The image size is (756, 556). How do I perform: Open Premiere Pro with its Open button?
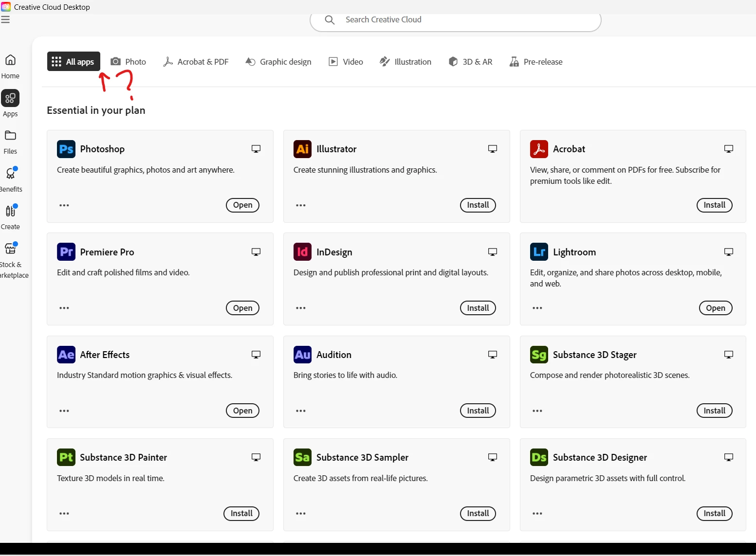[x=242, y=308]
